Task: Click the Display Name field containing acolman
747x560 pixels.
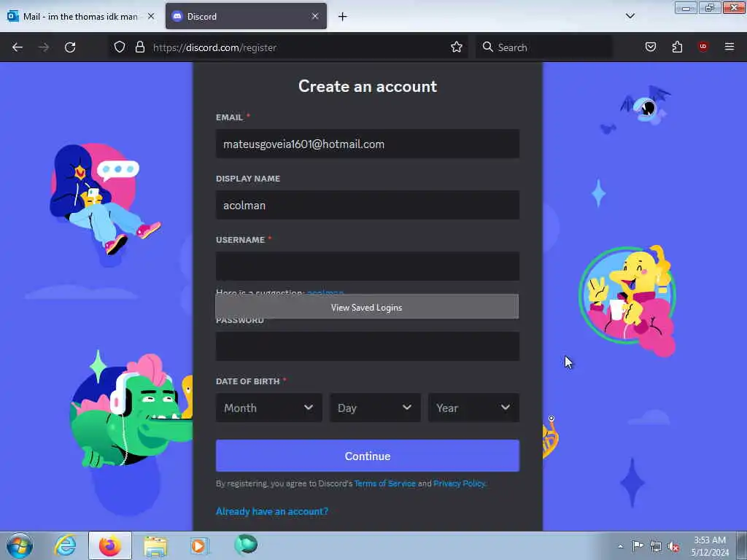Action: [x=368, y=205]
